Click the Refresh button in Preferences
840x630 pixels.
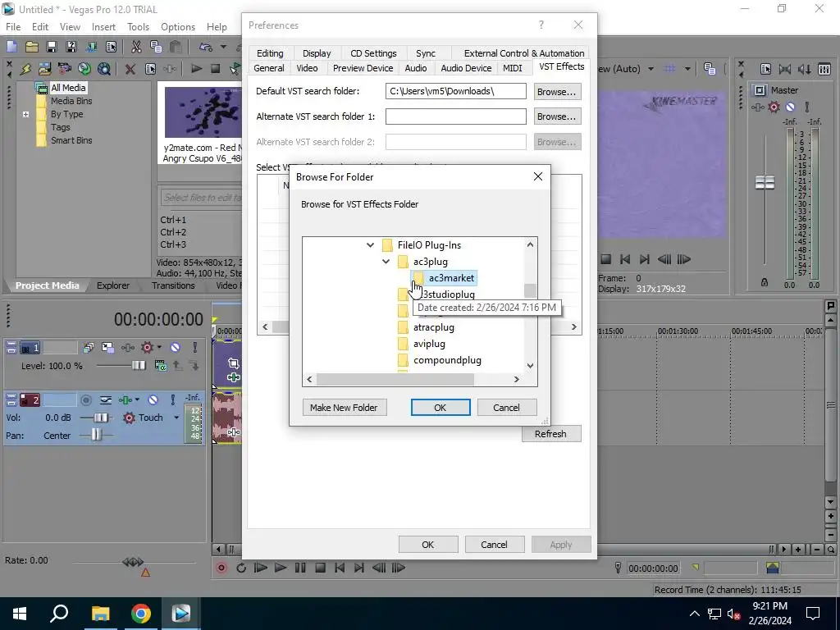[x=550, y=434]
